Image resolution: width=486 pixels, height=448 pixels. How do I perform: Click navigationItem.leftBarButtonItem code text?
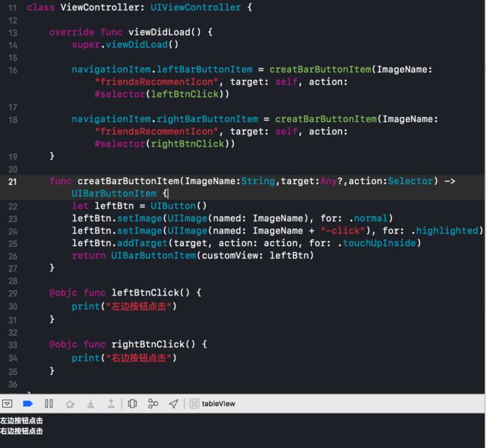click(162, 70)
